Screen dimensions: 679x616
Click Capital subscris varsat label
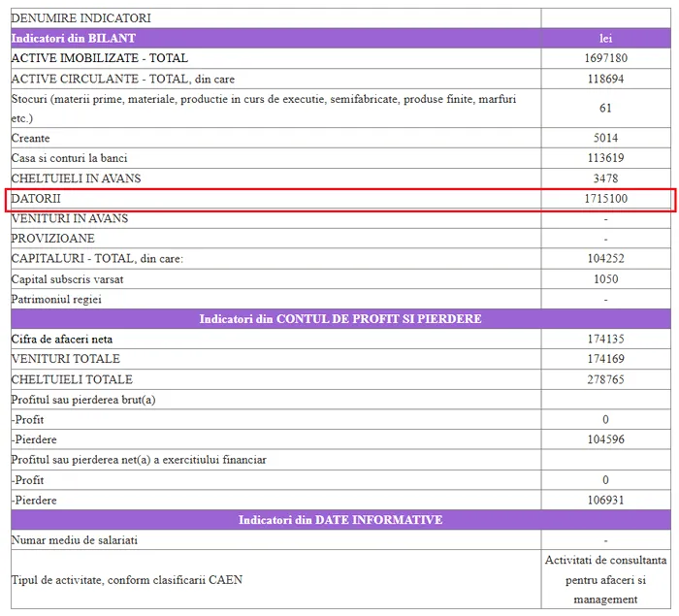point(67,279)
